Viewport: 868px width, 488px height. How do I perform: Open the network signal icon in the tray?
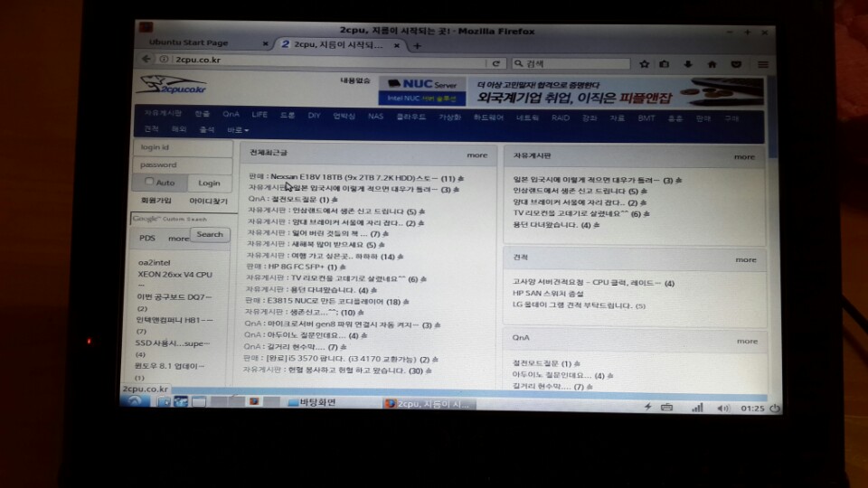tap(697, 408)
